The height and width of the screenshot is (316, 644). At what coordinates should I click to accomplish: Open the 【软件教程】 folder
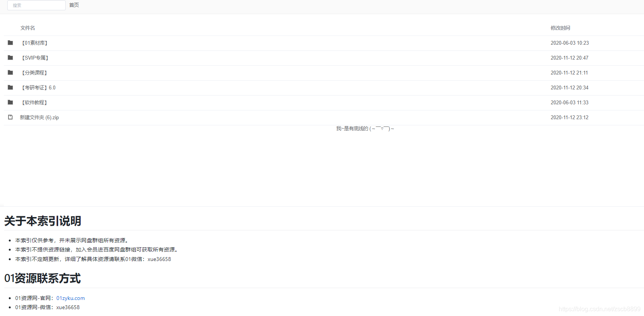click(x=34, y=102)
